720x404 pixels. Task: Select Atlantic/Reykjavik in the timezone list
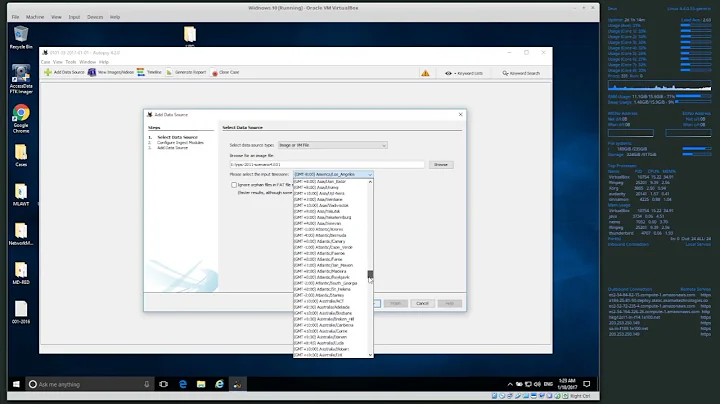330,277
